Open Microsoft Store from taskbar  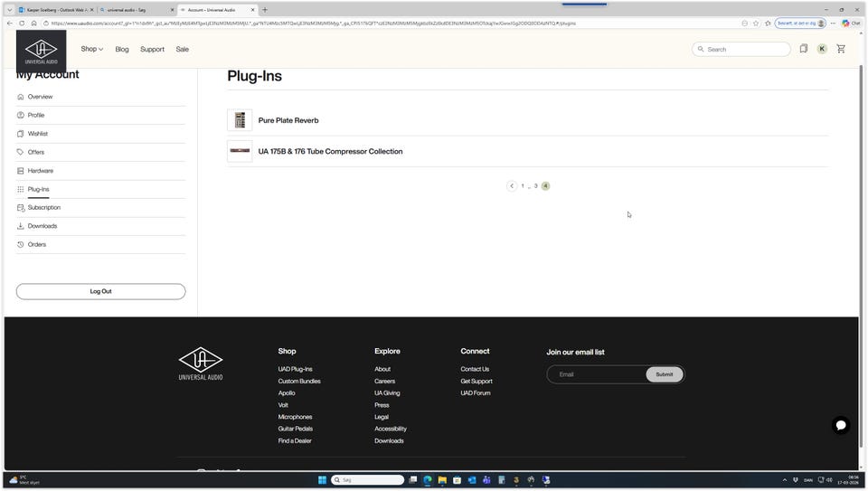click(457, 480)
